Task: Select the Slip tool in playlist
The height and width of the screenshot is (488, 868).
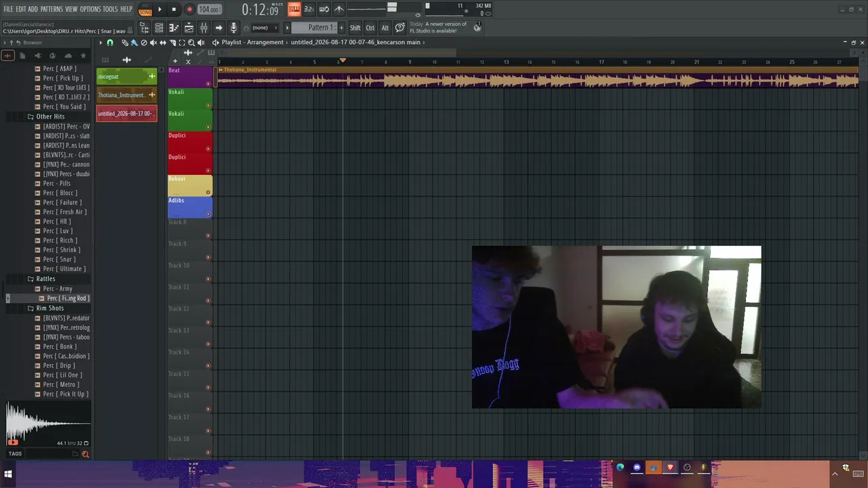Action: 163,43
